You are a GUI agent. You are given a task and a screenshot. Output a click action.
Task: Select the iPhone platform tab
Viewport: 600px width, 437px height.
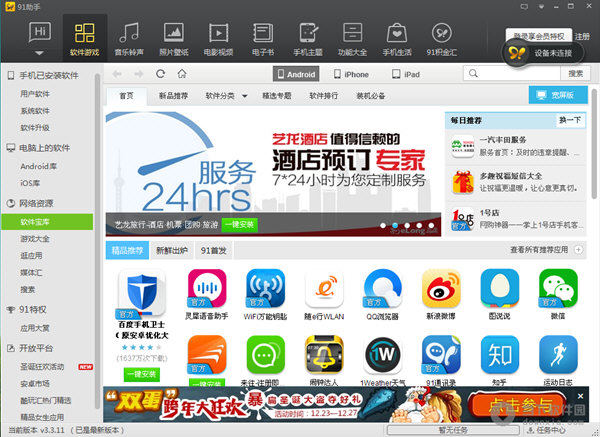click(351, 74)
